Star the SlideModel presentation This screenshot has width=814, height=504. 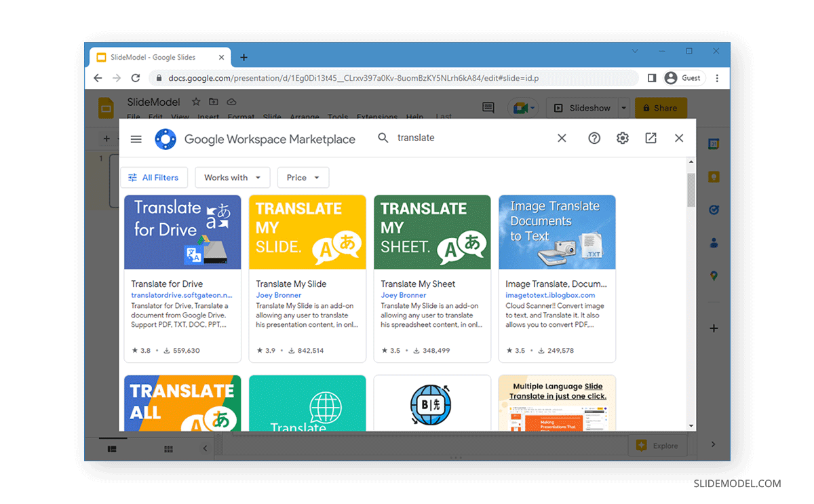(x=196, y=102)
